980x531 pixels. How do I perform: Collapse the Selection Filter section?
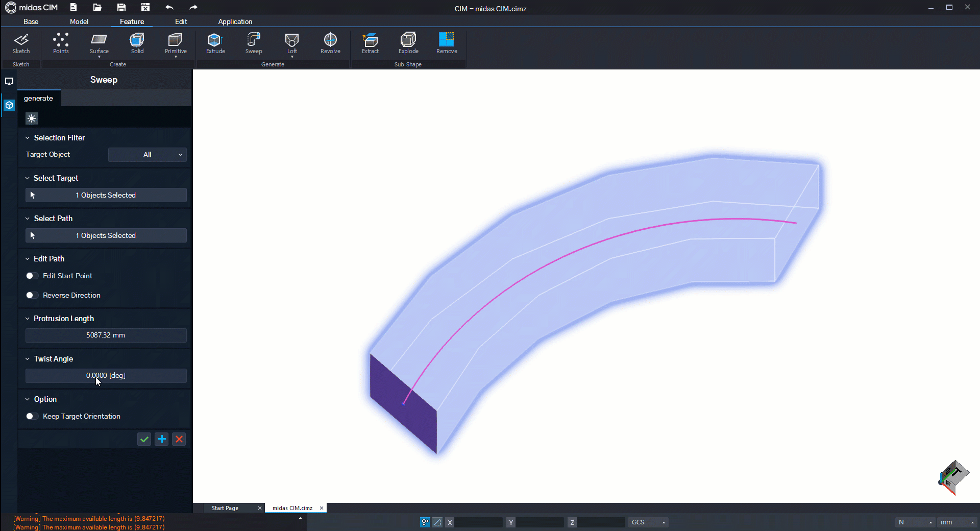tap(28, 138)
